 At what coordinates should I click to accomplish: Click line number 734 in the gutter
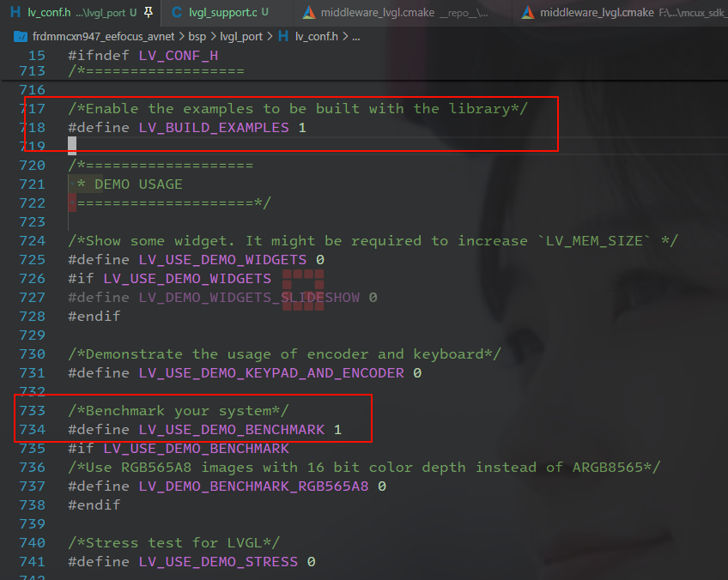tap(32, 429)
